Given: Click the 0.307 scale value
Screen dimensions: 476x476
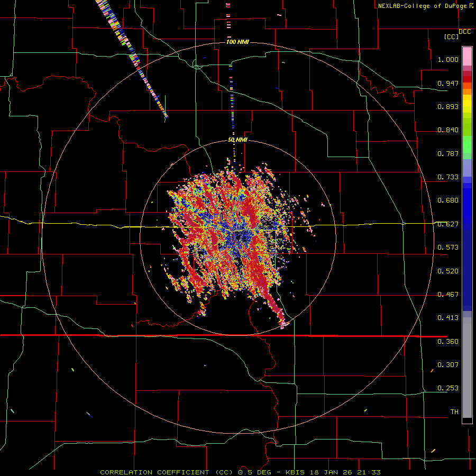Looking at the screenshot, I should 448,365.
